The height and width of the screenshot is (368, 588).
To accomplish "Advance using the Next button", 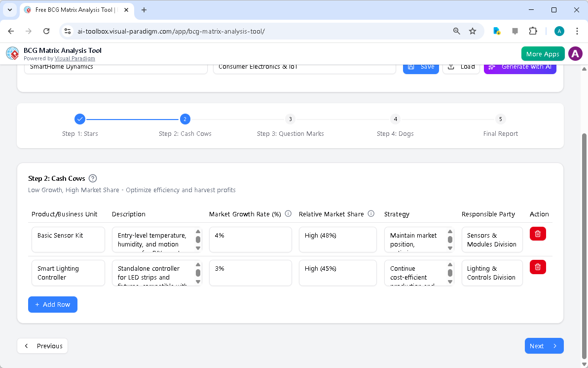I will (x=544, y=346).
